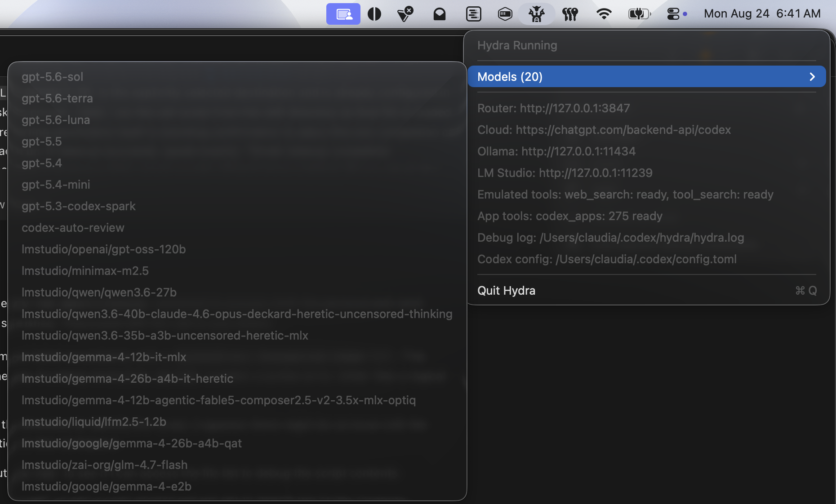Select lmstudio/gemma-4-26b-a4b-it-heretic
The height and width of the screenshot is (504, 836).
(237, 379)
